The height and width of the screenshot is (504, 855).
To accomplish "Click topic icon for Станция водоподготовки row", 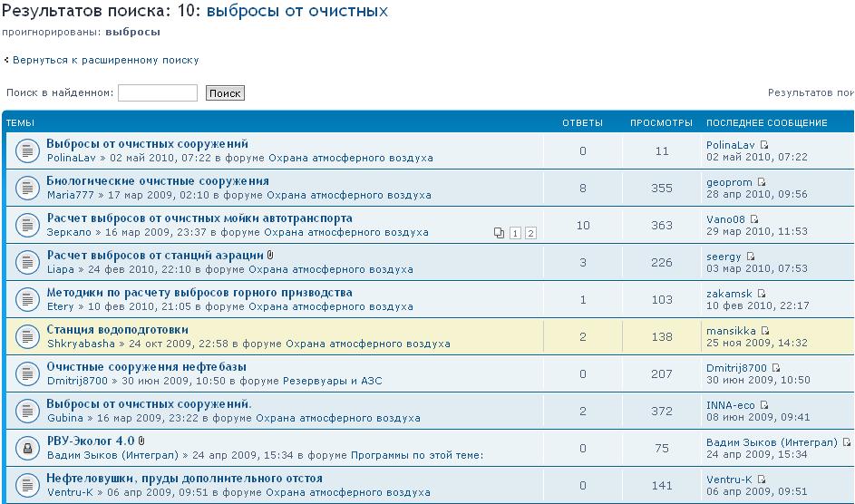I will pos(27,336).
